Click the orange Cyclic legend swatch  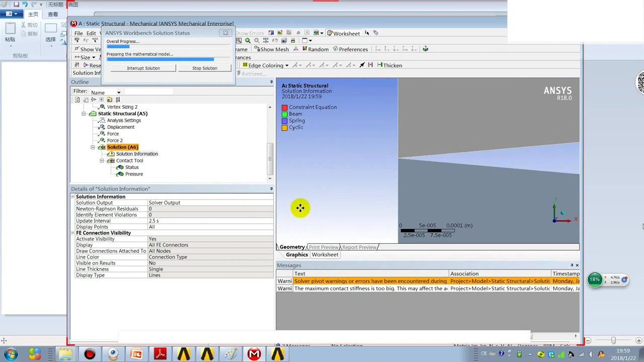[285, 128]
